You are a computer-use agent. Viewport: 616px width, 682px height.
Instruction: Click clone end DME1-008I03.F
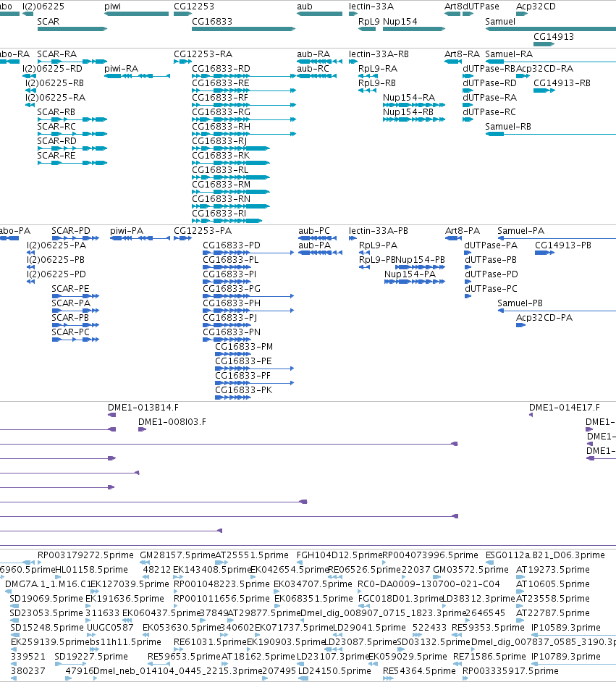coord(142,429)
